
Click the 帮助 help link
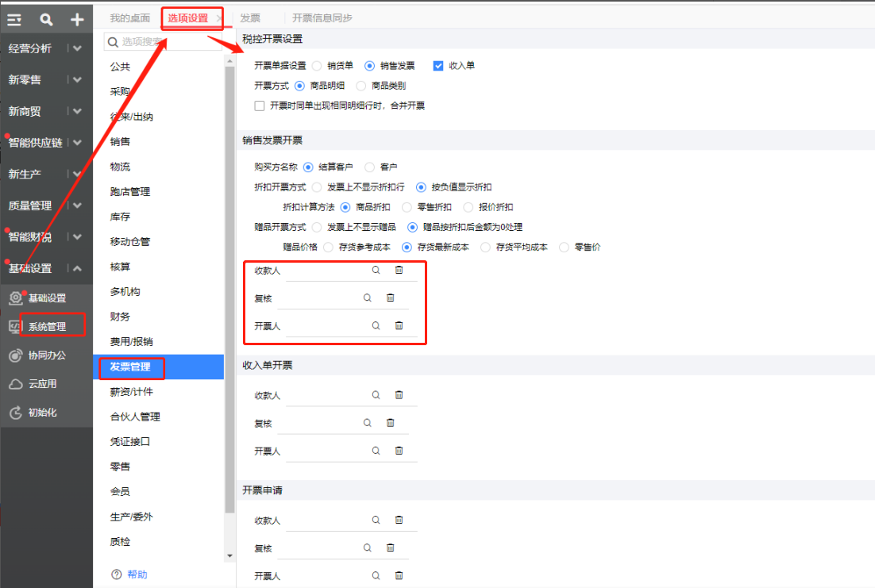click(x=137, y=575)
